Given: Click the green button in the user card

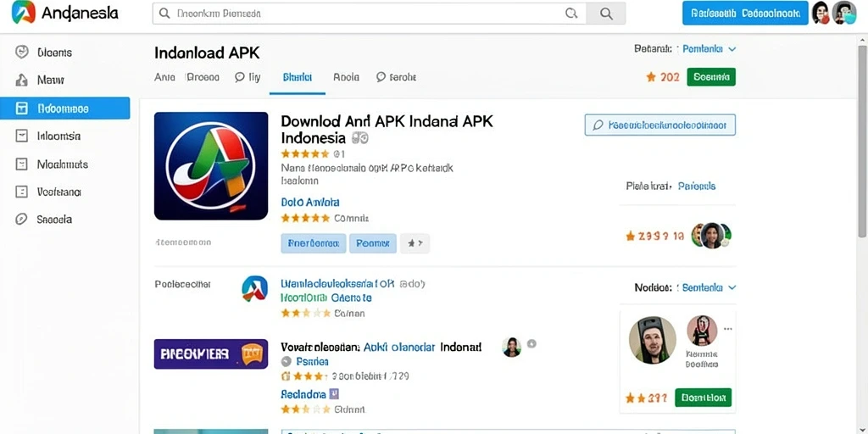Looking at the screenshot, I should point(703,398).
